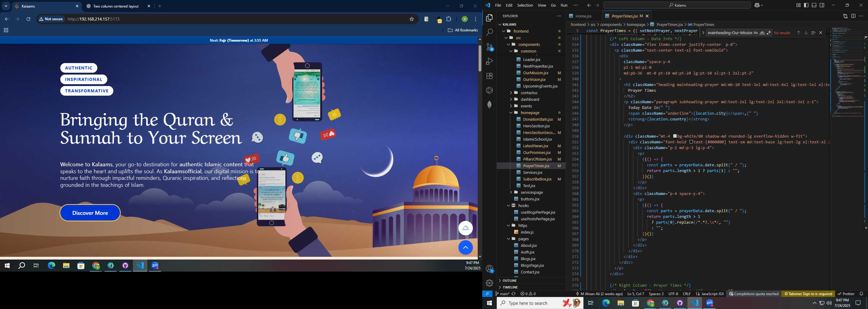Split the editor right

click(853, 16)
